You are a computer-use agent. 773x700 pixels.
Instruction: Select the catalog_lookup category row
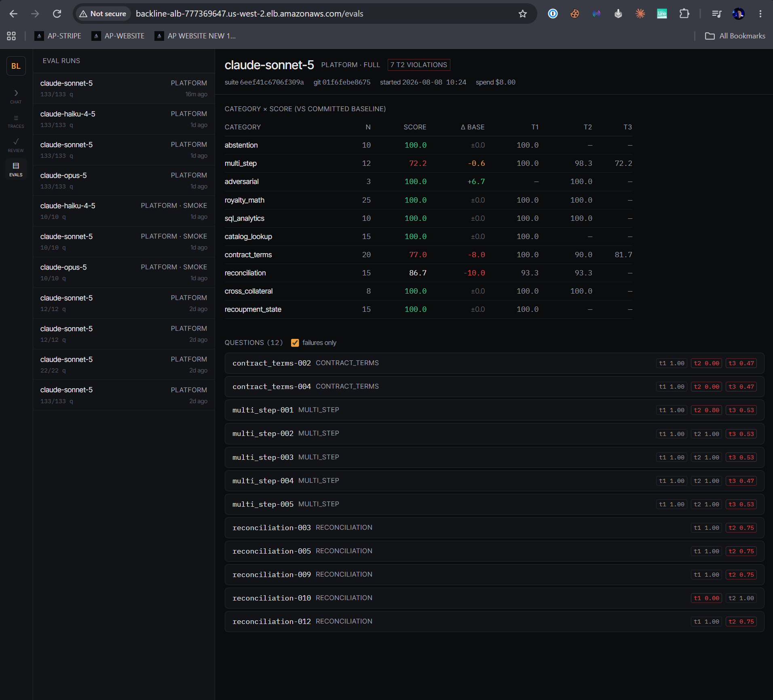(x=428, y=237)
